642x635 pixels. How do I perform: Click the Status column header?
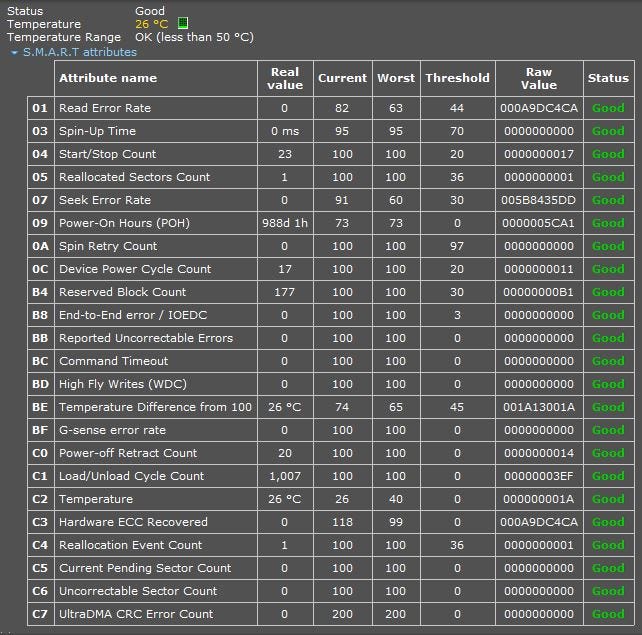coord(608,78)
